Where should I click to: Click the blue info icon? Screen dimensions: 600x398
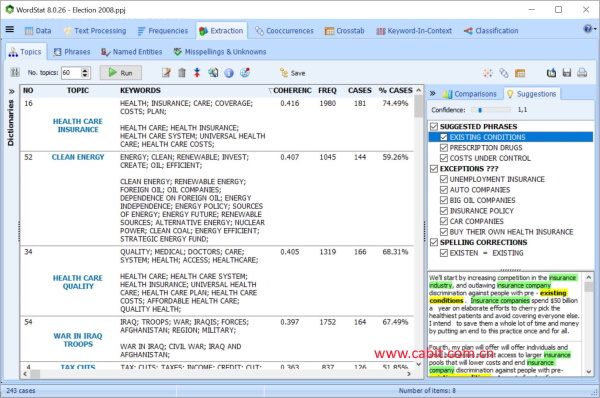pos(229,73)
